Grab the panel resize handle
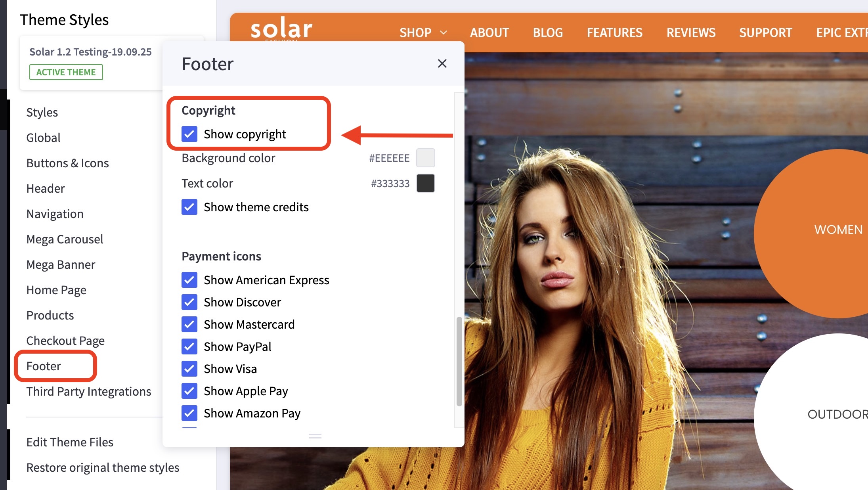 click(315, 436)
